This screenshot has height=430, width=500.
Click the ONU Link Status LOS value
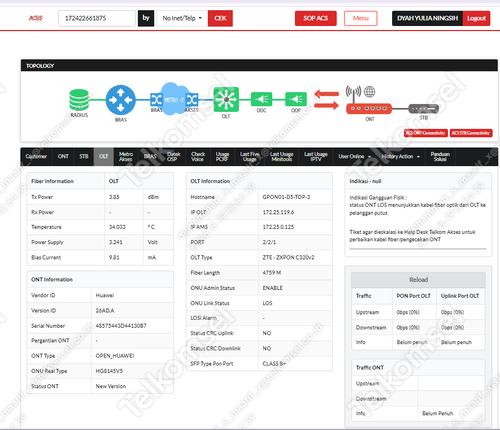[267, 303]
